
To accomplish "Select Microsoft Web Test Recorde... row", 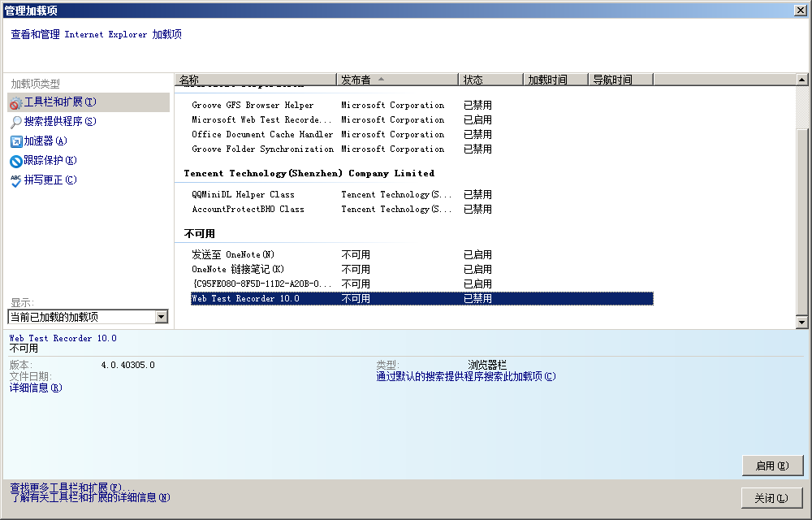I will 422,119.
